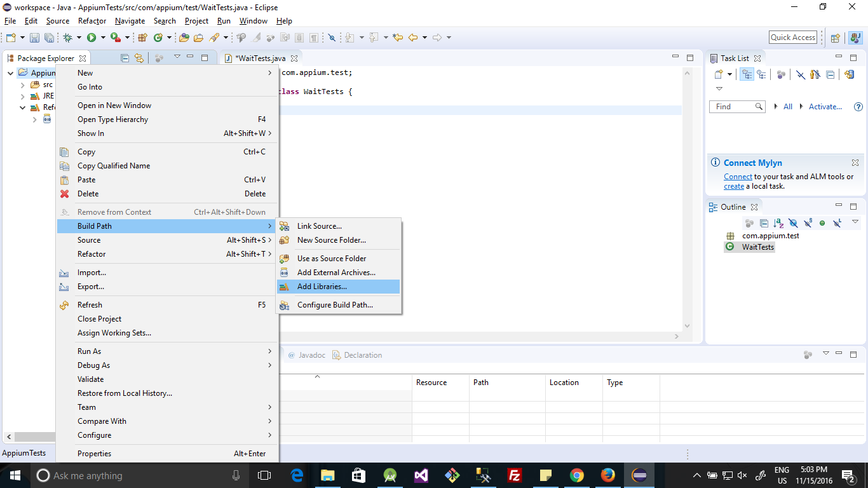Run the program with the green play icon
The image size is (868, 488).
click(x=92, y=37)
